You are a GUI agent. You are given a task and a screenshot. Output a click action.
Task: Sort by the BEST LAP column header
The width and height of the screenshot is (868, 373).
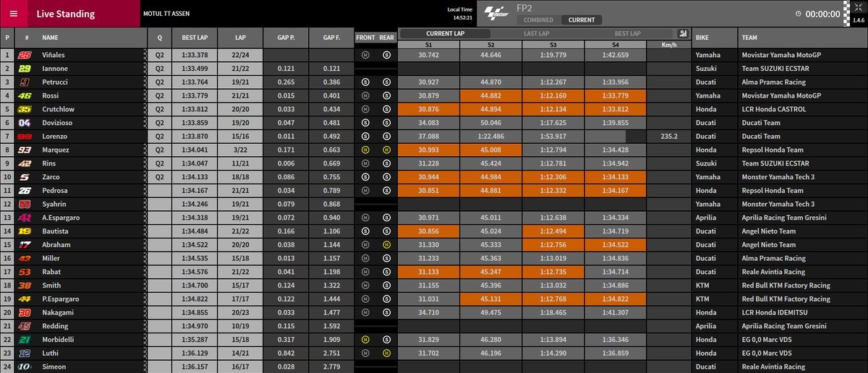tap(195, 36)
